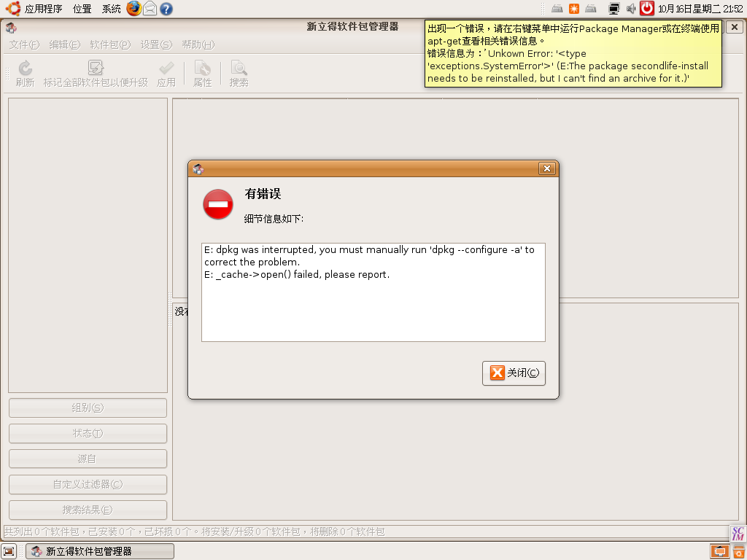
Task: Click the trash icon in bottom panel
Action: pos(739,551)
